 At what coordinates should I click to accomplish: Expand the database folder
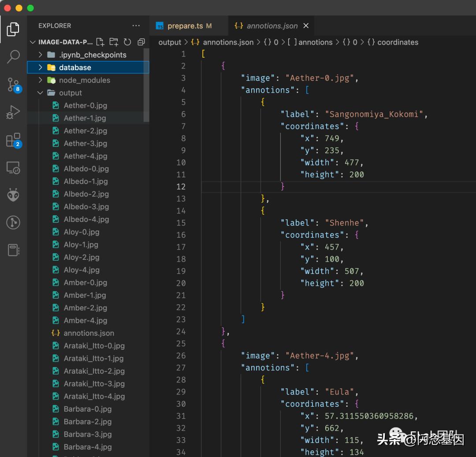(x=75, y=67)
